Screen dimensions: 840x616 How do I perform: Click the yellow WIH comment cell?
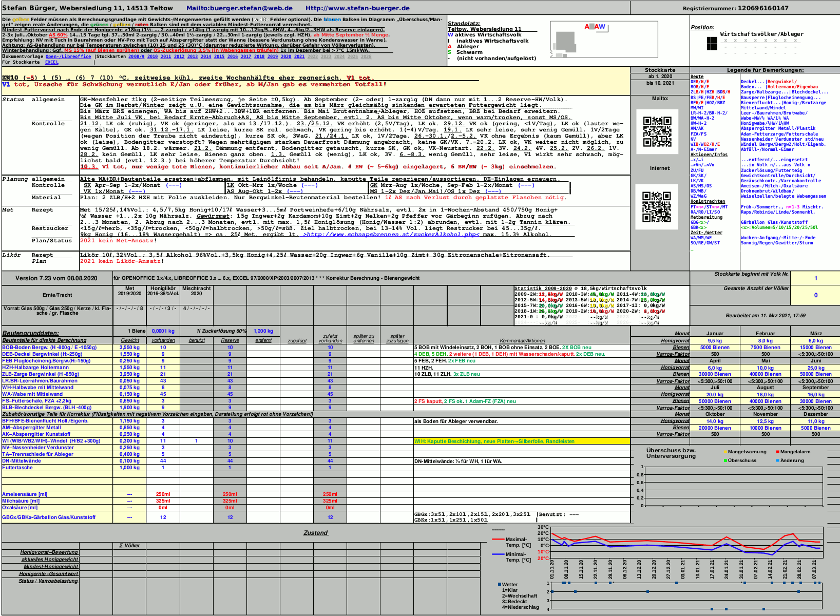coord(522,441)
